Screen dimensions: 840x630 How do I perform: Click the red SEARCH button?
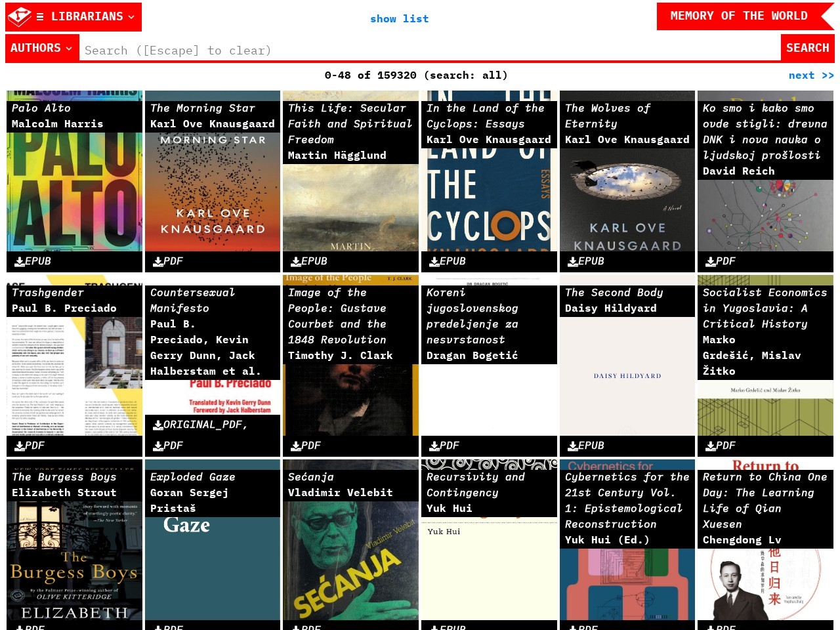(807, 48)
